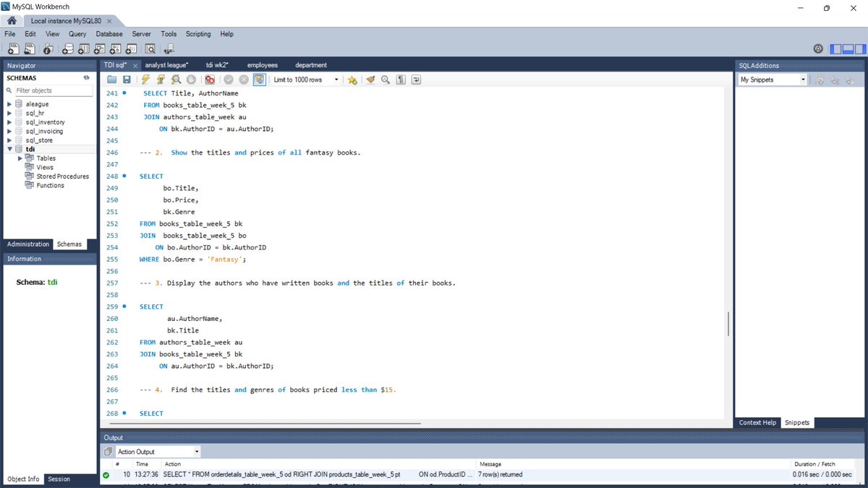This screenshot has width=868, height=488.
Task: Click the 7 row(s) returned message
Action: (x=500, y=474)
